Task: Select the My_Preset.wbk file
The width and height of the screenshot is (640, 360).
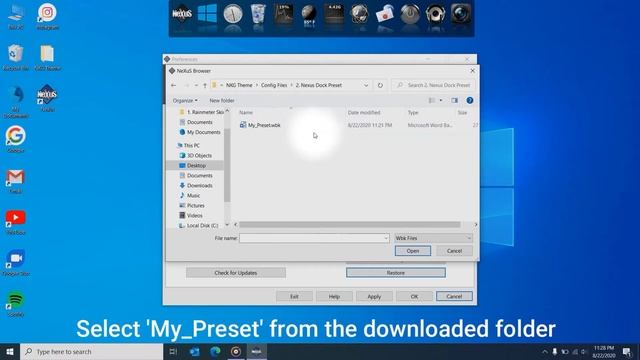Action: pyautogui.click(x=260, y=125)
